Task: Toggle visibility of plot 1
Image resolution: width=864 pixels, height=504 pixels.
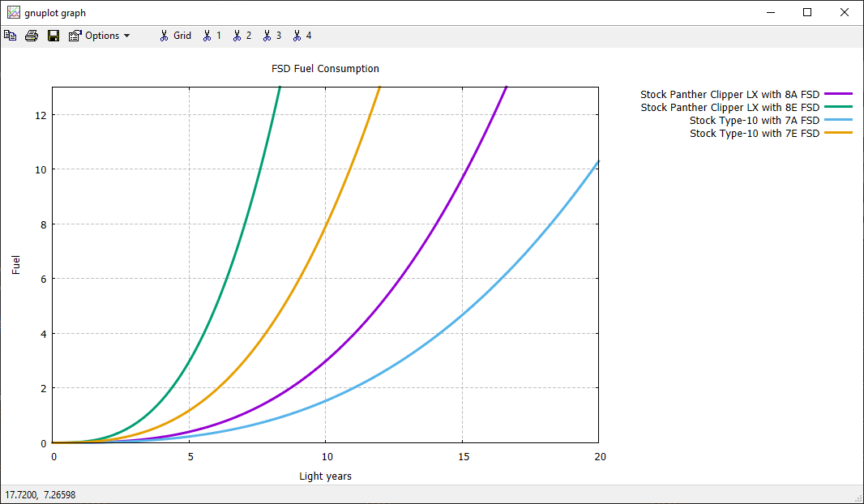Action: pos(212,36)
